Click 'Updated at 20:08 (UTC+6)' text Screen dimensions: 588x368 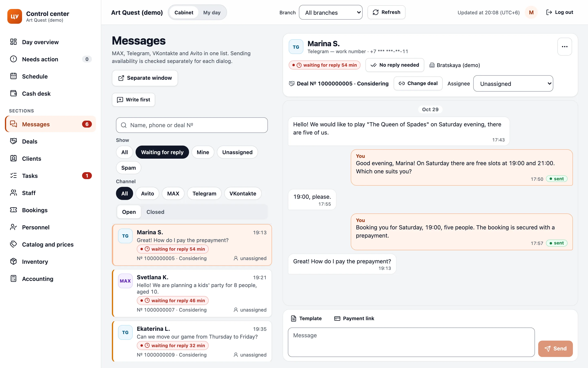pos(488,13)
